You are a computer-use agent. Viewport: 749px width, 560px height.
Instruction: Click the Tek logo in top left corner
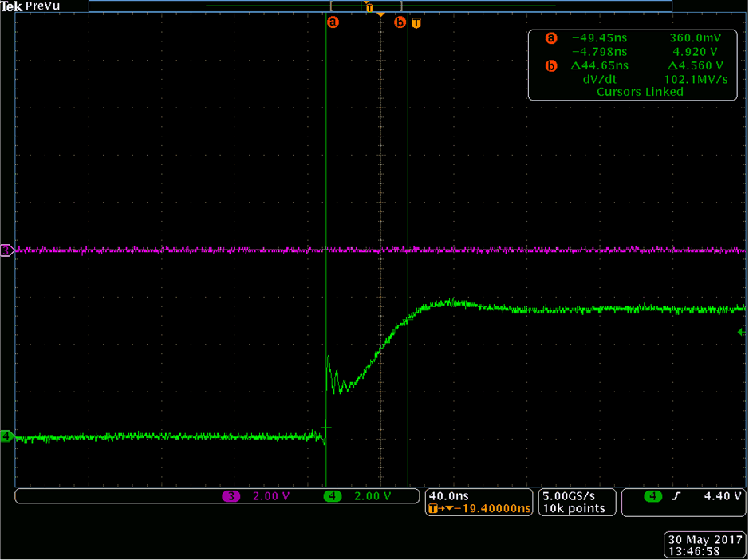[x=11, y=6]
